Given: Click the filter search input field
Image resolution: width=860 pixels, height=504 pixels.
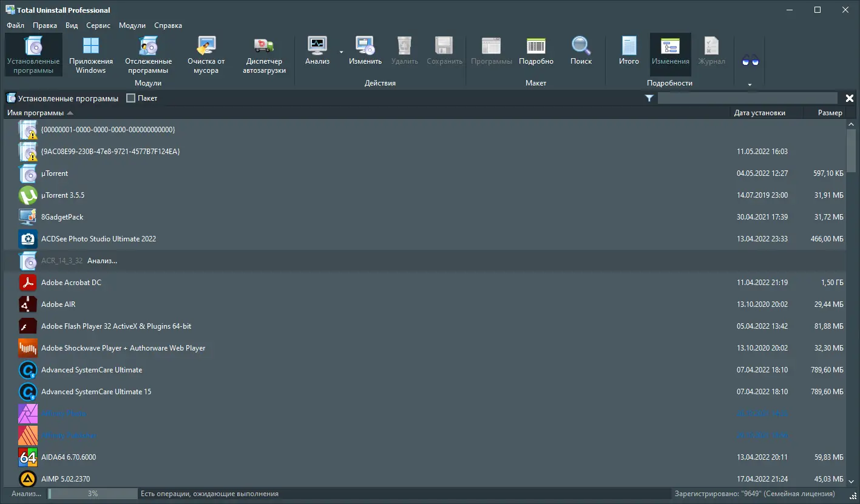Looking at the screenshot, I should click(x=748, y=98).
